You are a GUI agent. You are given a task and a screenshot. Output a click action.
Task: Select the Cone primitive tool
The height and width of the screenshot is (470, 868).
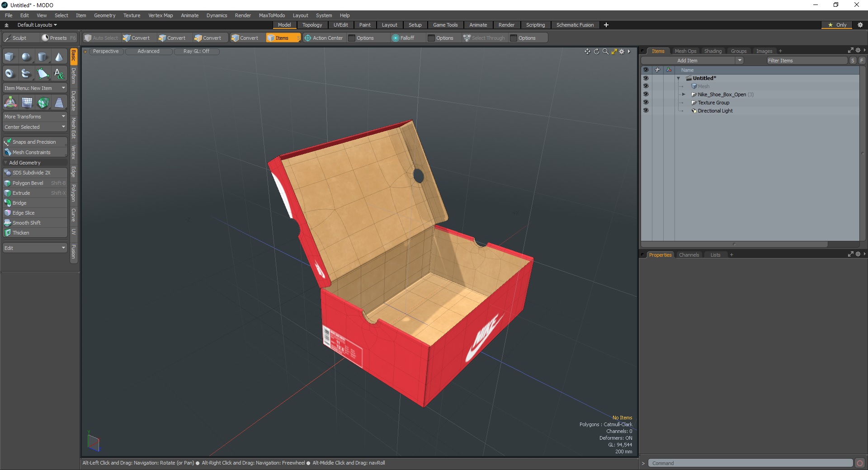59,57
